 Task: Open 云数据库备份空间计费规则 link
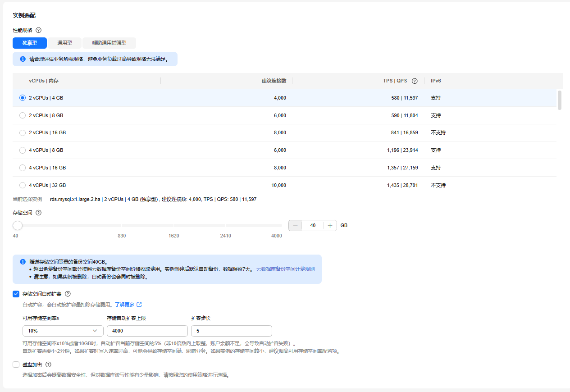[x=285, y=269]
